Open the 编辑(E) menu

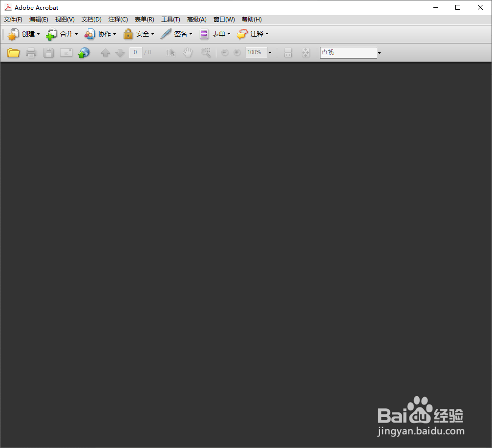[x=39, y=20]
